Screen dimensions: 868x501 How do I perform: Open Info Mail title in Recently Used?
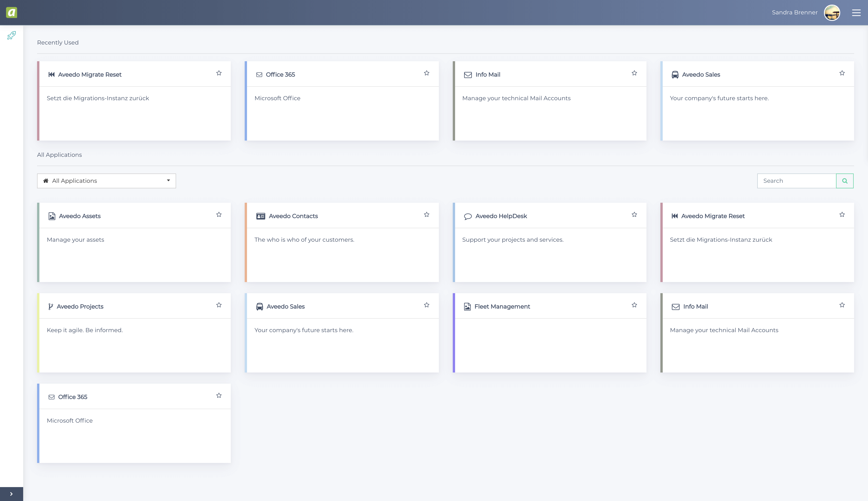[488, 75]
